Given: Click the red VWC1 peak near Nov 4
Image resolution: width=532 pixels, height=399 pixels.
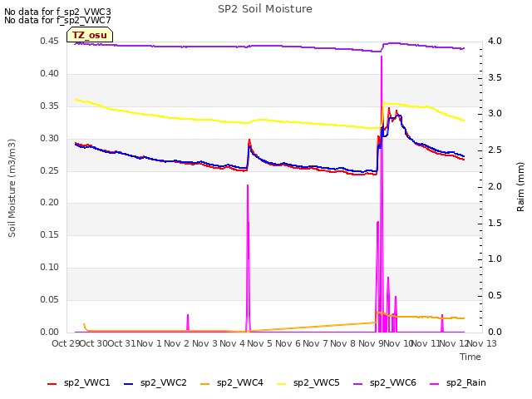Looking at the screenshot, I should [249, 140].
